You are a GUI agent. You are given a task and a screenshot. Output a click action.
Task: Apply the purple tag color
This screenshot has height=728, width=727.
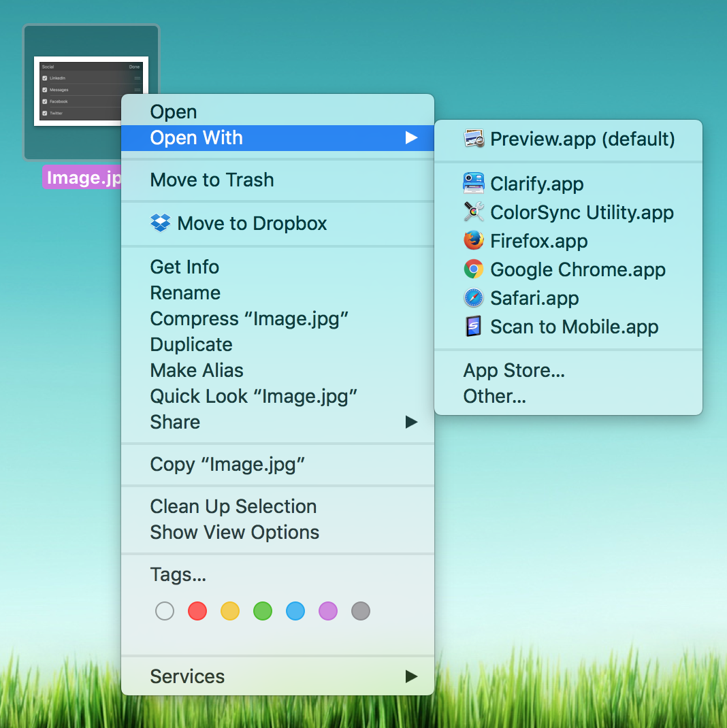(x=328, y=611)
